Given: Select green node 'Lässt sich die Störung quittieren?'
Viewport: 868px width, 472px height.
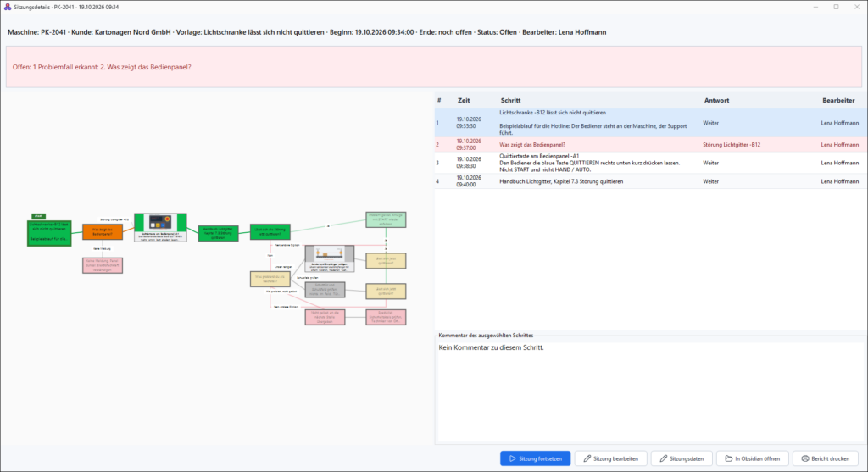Looking at the screenshot, I should point(270,231).
